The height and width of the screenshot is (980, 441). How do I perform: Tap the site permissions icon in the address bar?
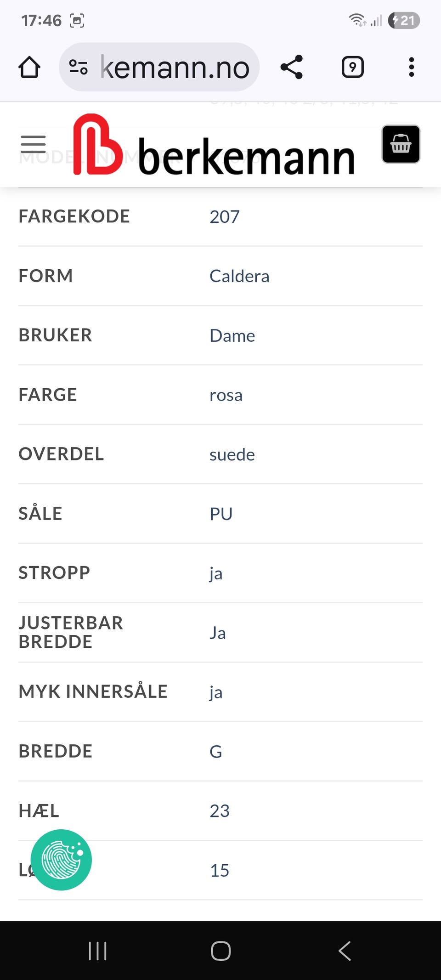click(x=79, y=67)
